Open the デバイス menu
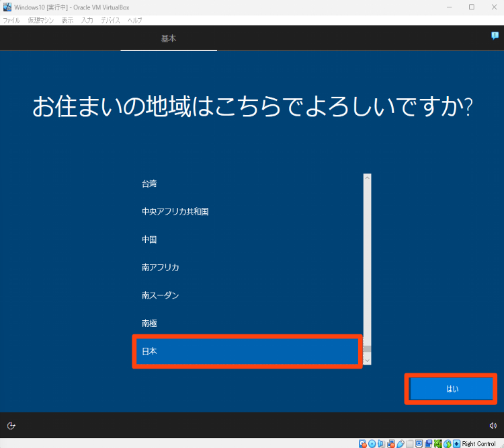 point(110,20)
